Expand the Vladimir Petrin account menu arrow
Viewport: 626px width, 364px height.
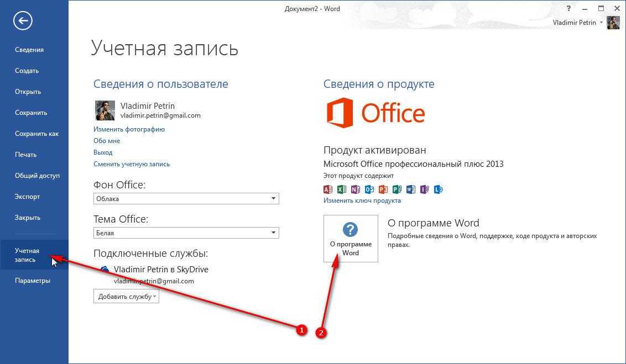[x=601, y=23]
